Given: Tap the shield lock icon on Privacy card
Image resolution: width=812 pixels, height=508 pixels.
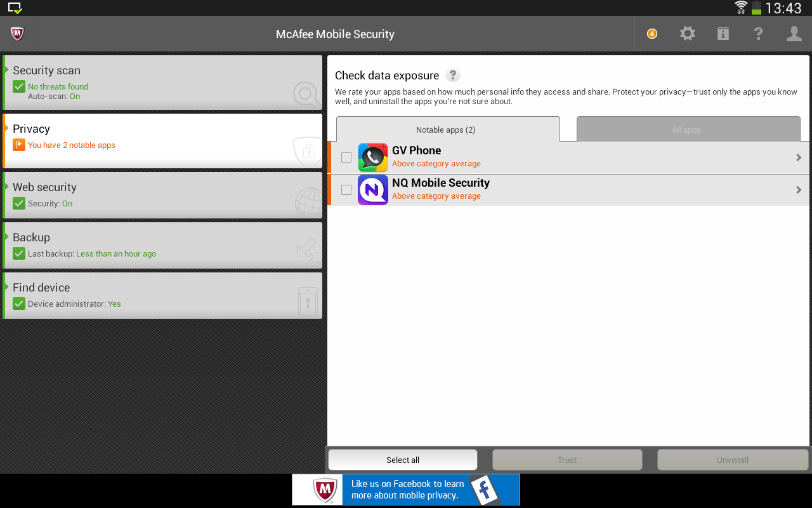Looking at the screenshot, I should [x=308, y=151].
